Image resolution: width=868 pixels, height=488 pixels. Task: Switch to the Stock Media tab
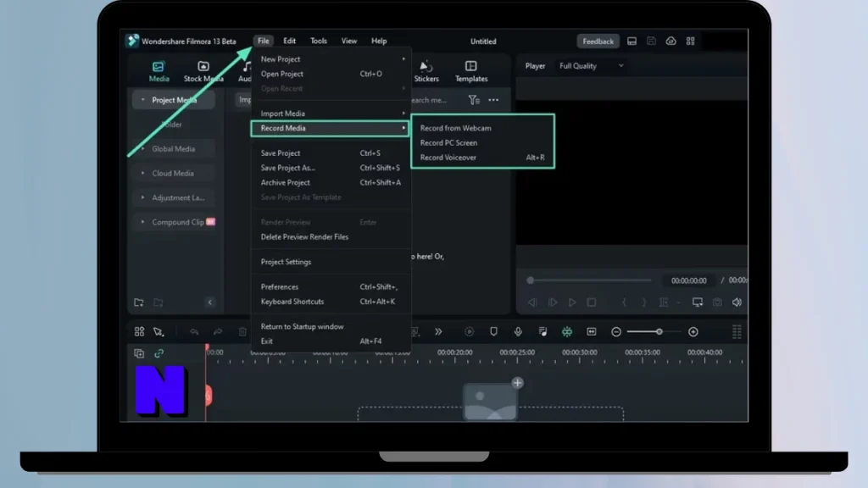[203, 72]
